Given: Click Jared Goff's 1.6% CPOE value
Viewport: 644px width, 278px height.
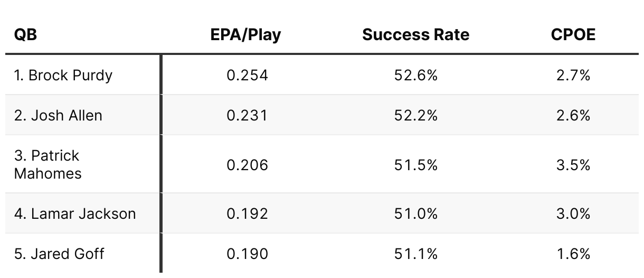Looking at the screenshot, I should coord(573,254).
